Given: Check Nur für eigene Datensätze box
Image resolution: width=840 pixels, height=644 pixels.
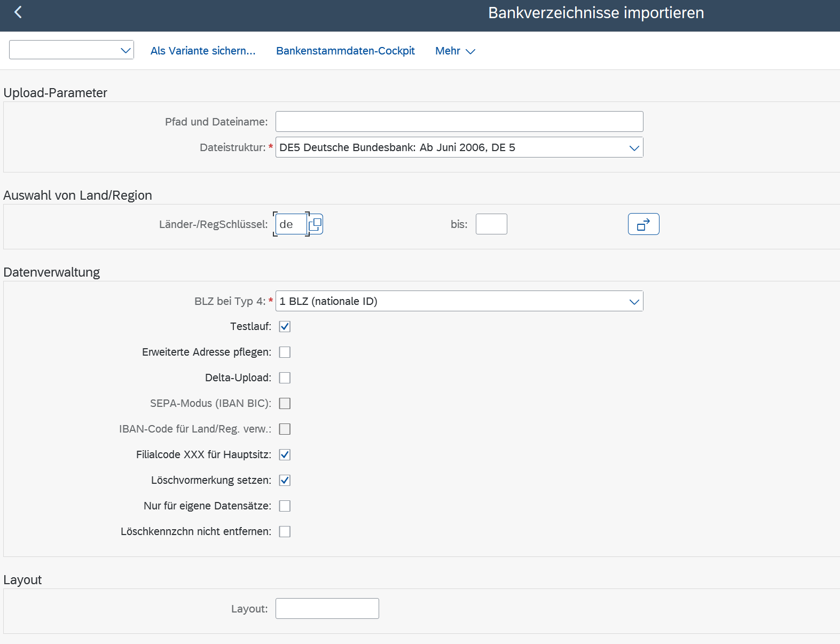Looking at the screenshot, I should pos(285,506).
